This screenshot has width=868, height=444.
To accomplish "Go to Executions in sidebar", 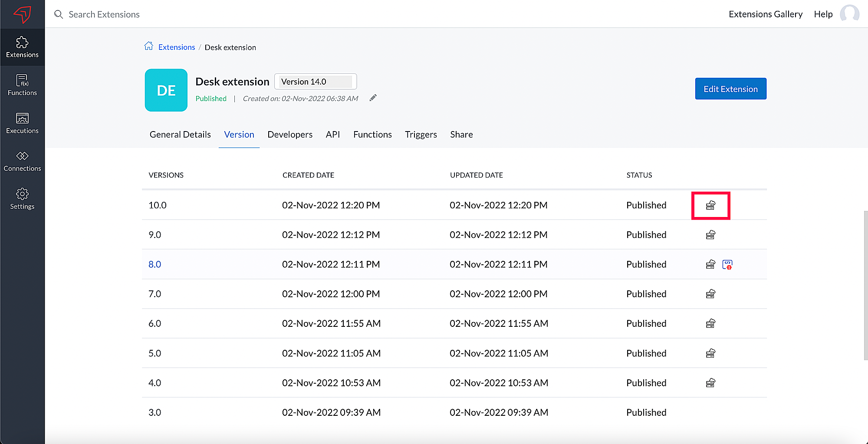I will tap(22, 123).
